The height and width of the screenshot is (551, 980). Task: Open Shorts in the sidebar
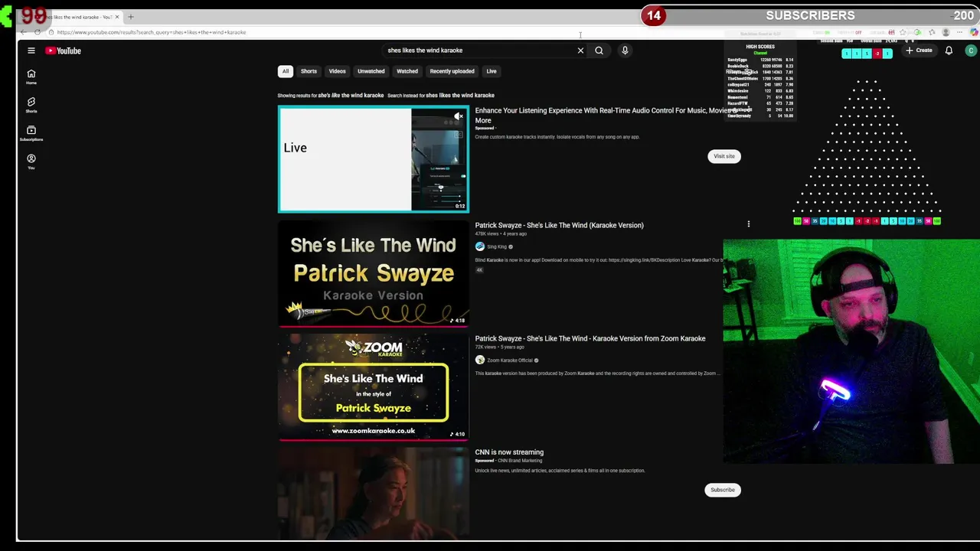pyautogui.click(x=31, y=105)
